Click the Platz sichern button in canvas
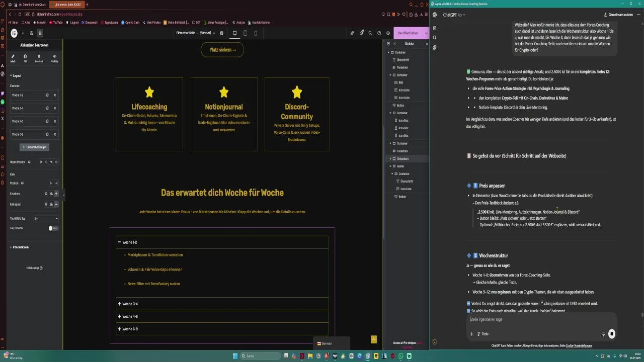Image resolution: width=644 pixels, height=362 pixels. (x=222, y=50)
